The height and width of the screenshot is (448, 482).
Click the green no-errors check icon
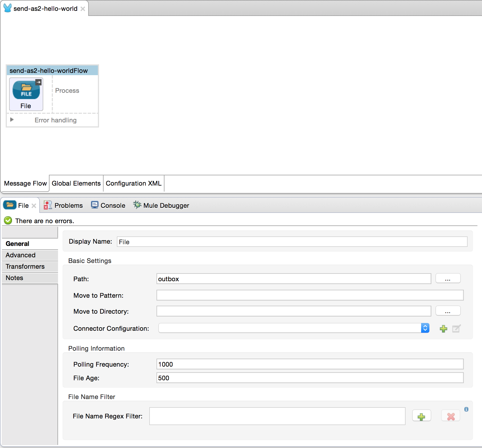(8, 221)
